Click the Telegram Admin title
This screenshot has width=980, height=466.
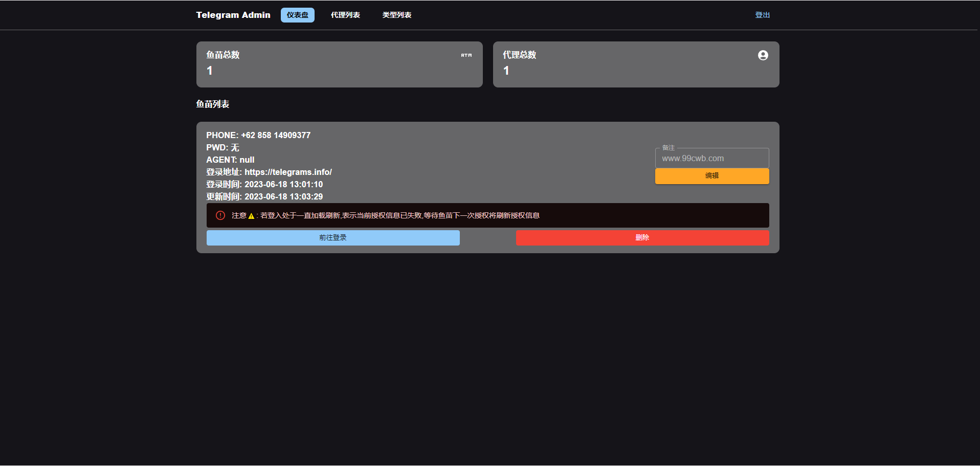coord(233,15)
